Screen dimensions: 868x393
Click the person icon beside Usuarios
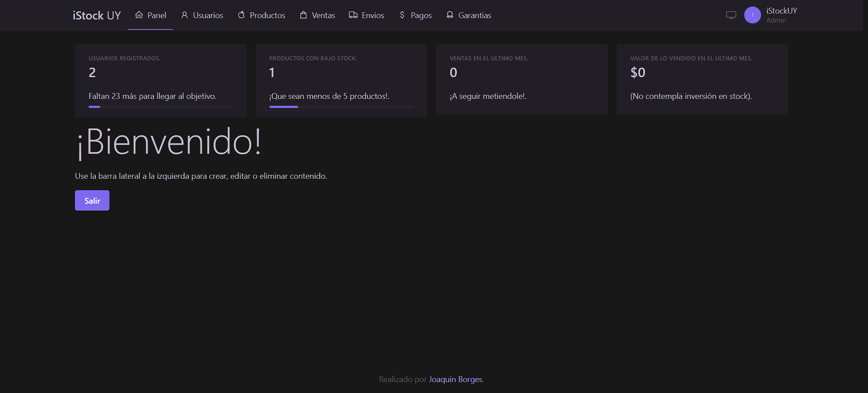(x=184, y=15)
